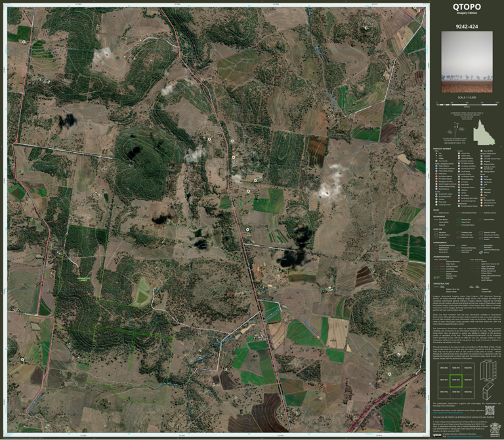Click the HYDROGRAPHY legend heading
Screen dimensions: 504x440
coord(440,243)
